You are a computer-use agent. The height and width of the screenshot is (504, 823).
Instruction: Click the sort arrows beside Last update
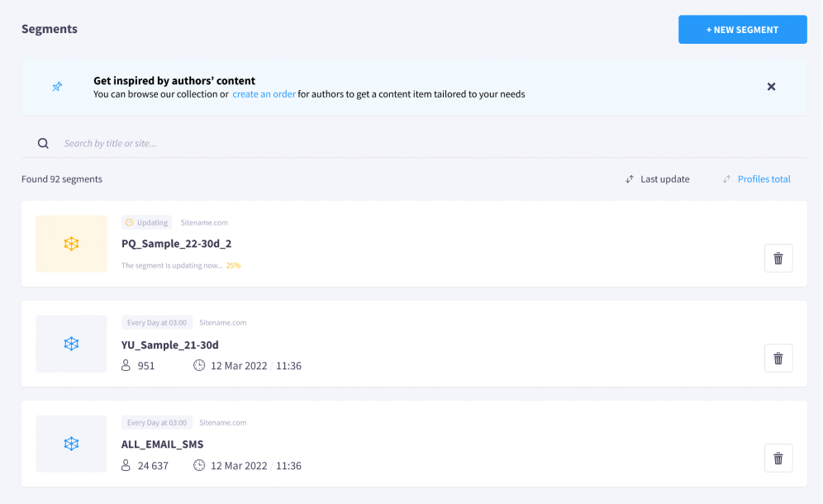[630, 179]
